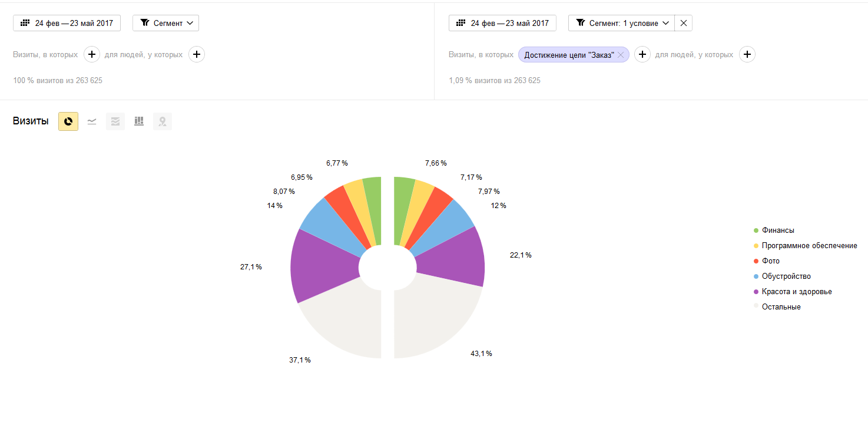The width and height of the screenshot is (868, 425).
Task: Click the 'Достижение цели "Заказ"' condition chip
Action: click(569, 55)
